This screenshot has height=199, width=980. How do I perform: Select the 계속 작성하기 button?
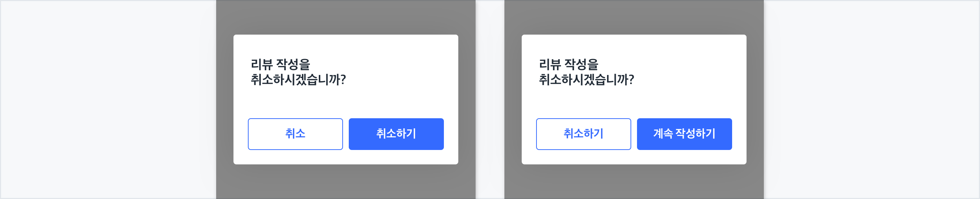pos(684,134)
